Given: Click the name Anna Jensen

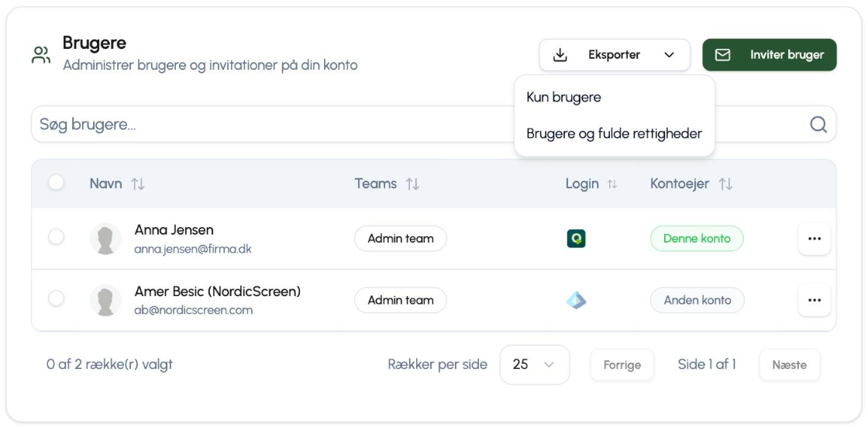Looking at the screenshot, I should tap(174, 230).
